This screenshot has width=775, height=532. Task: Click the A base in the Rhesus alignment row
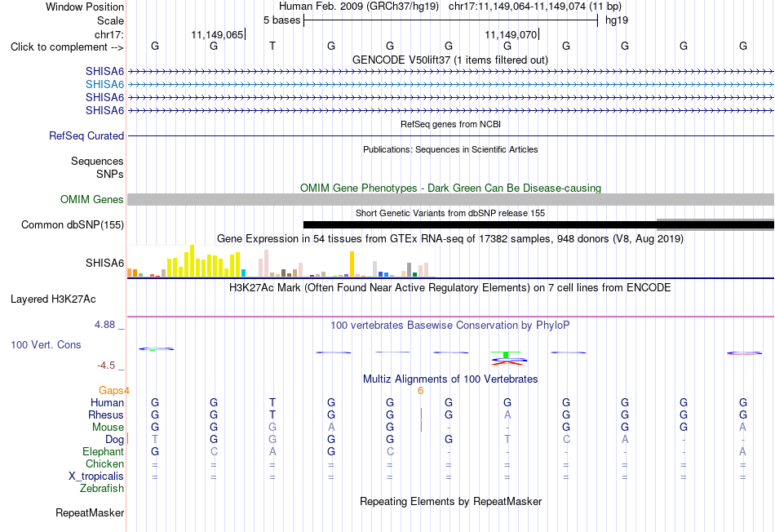(x=507, y=415)
